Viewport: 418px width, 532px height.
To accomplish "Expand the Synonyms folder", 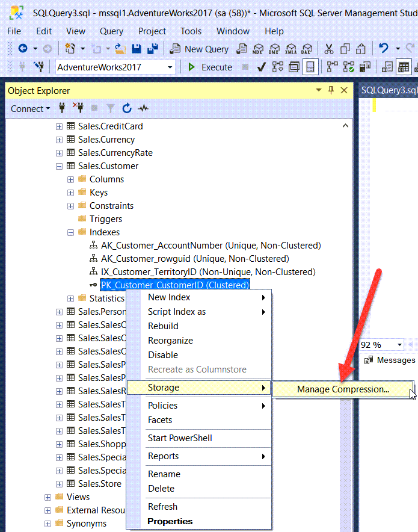I will point(48,524).
